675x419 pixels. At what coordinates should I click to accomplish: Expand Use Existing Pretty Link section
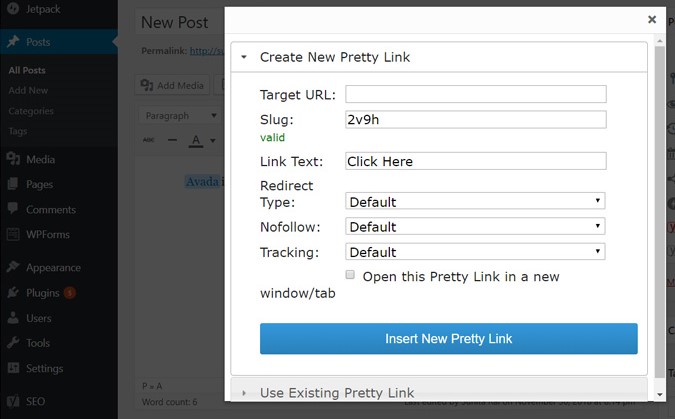coord(336,393)
